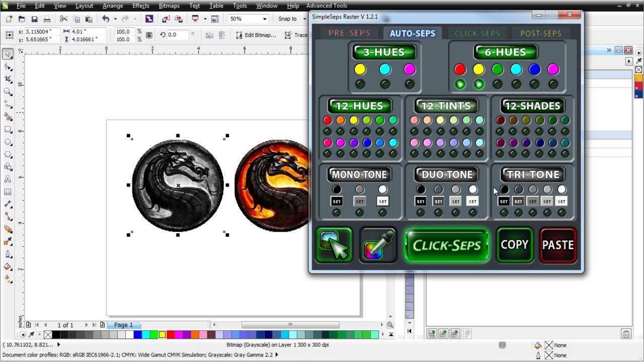Select the Text tool in the toolbox

(x=8, y=179)
